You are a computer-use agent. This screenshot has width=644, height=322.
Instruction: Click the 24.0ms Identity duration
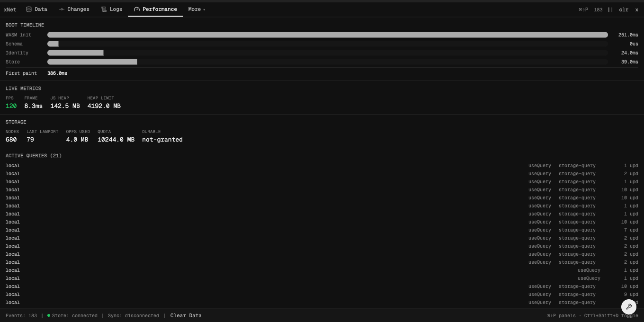[630, 53]
